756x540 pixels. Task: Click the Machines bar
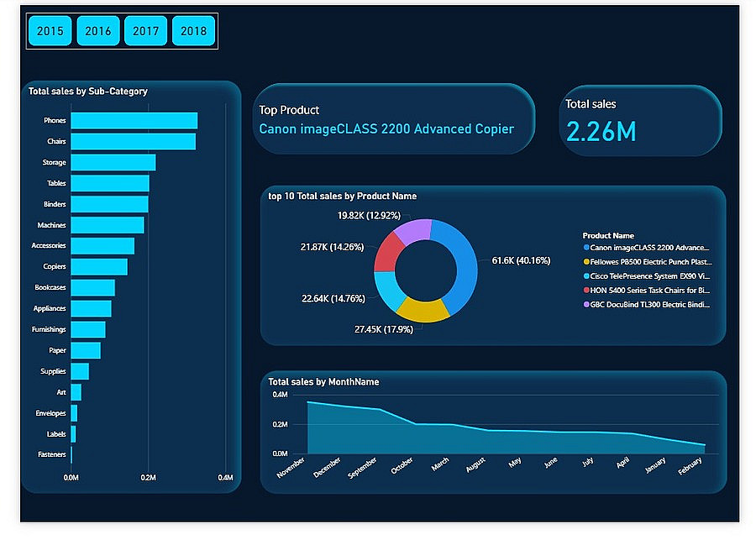pyautogui.click(x=107, y=225)
